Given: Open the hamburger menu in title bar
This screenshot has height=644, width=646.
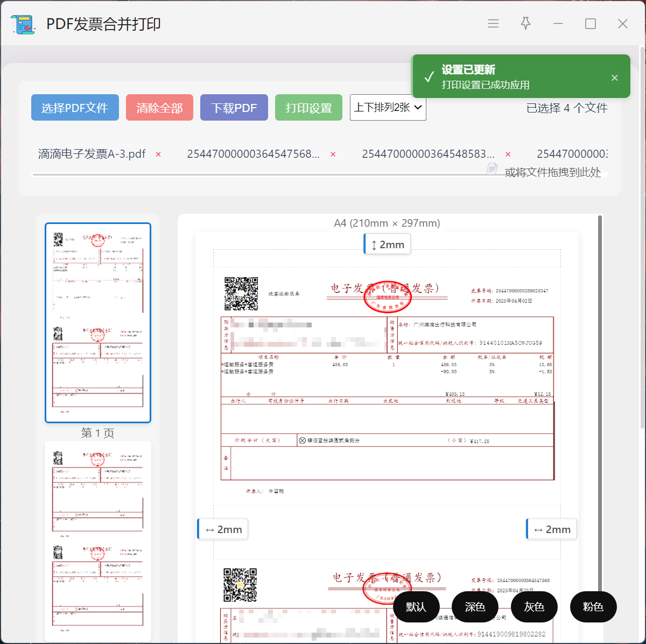Looking at the screenshot, I should click(x=493, y=24).
